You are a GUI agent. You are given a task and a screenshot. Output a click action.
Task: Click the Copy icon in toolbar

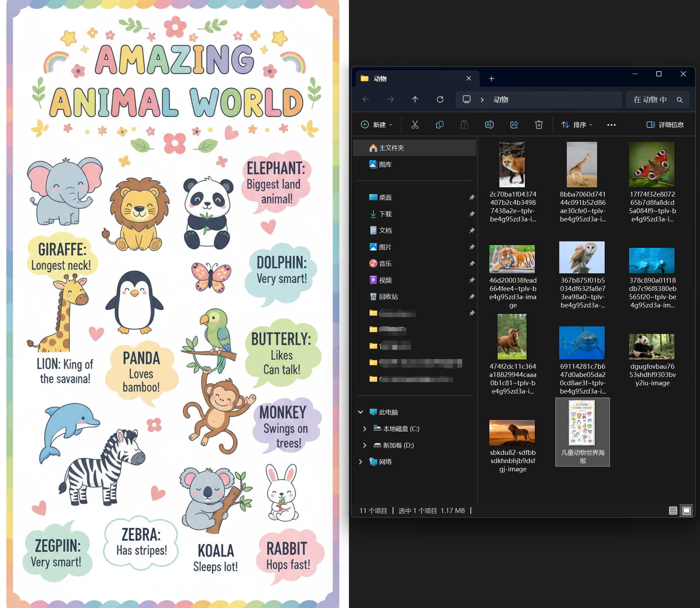click(439, 125)
